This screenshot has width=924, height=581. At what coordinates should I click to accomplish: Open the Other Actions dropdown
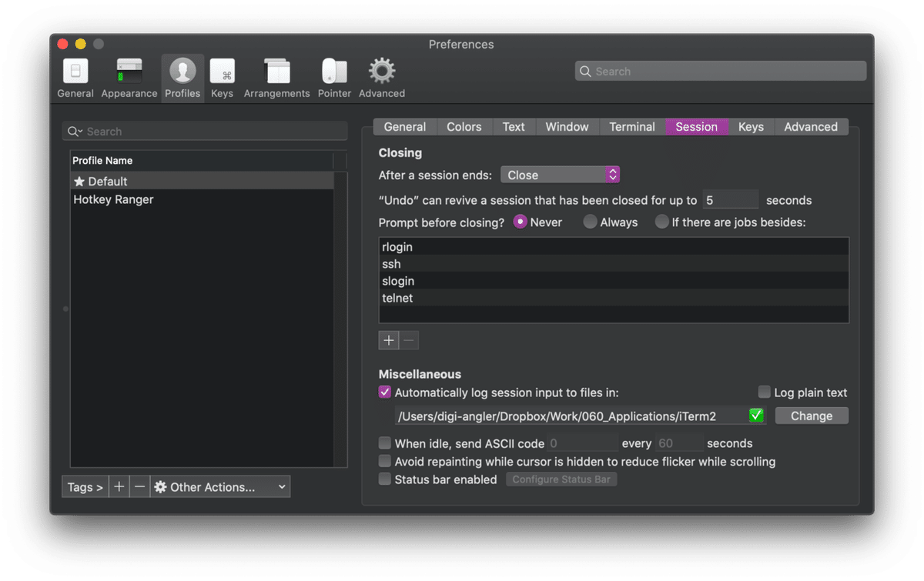[x=220, y=487]
